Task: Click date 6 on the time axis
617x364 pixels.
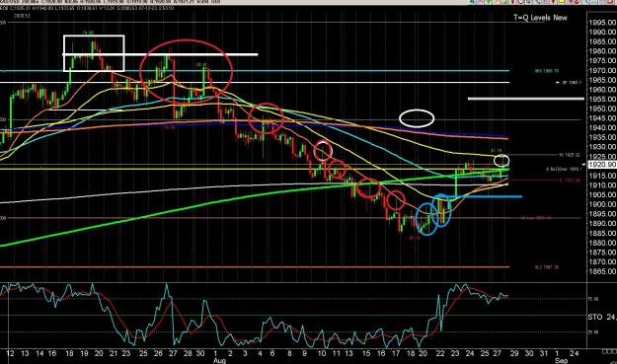Action: point(272,353)
